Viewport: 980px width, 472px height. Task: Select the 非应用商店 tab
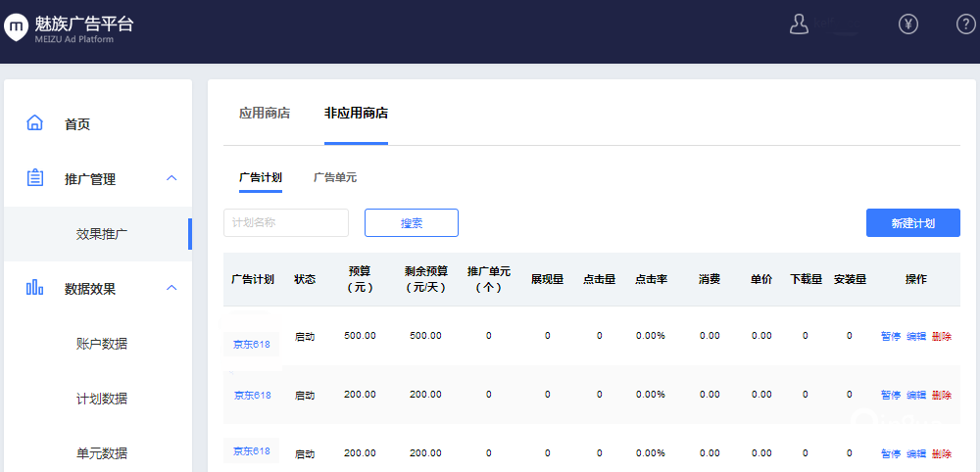click(x=356, y=114)
